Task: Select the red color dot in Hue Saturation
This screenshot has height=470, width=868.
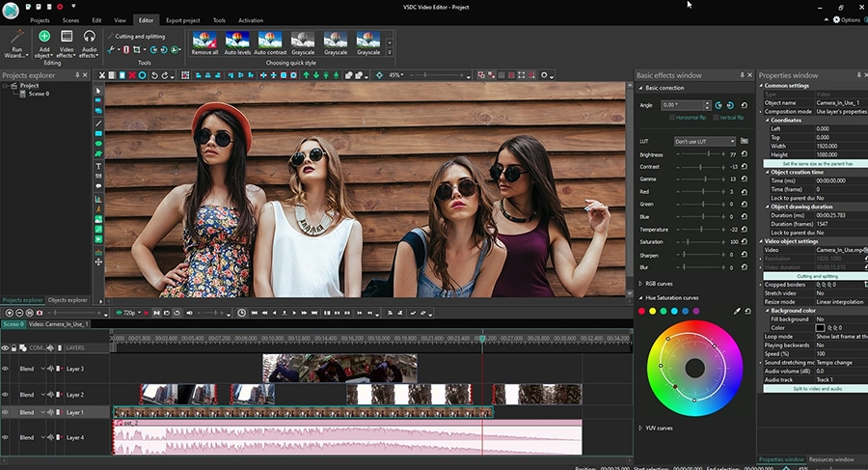Action: (642, 312)
